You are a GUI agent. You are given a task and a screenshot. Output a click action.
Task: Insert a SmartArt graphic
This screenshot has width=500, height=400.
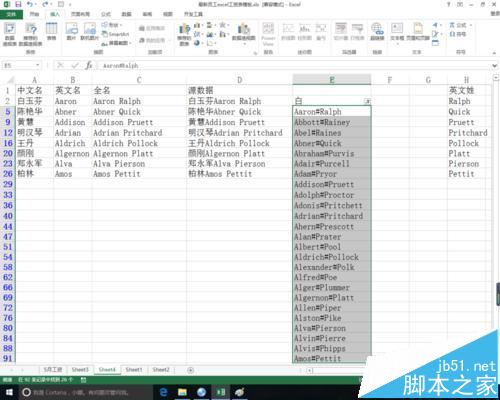116,34
